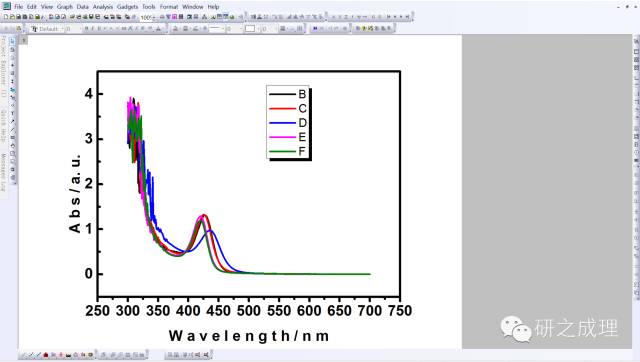Click the Line plot icon in bottom toolbar
The image size is (640, 362).
pos(23,355)
